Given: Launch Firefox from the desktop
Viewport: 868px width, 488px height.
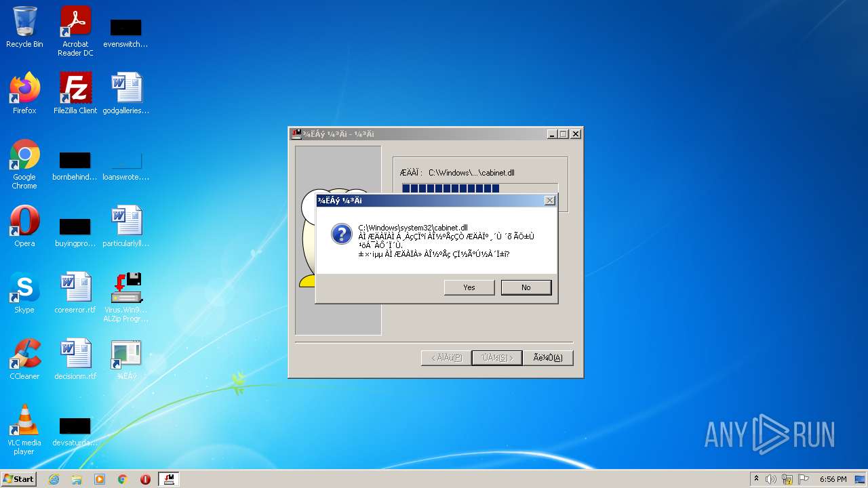Looking at the screenshot, I should [24, 94].
